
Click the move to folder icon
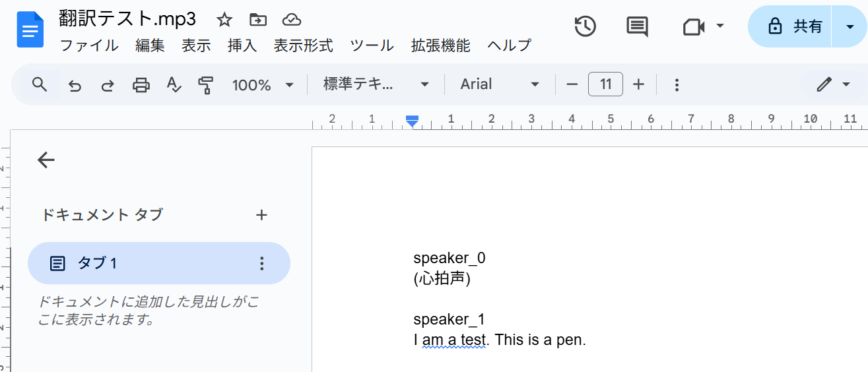pyautogui.click(x=258, y=20)
